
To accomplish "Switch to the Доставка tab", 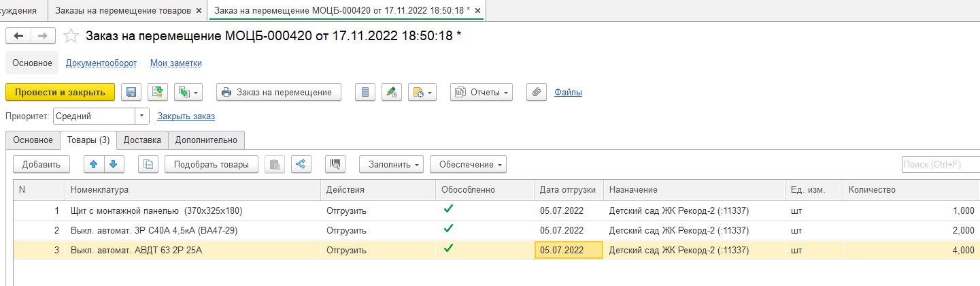I will 142,140.
